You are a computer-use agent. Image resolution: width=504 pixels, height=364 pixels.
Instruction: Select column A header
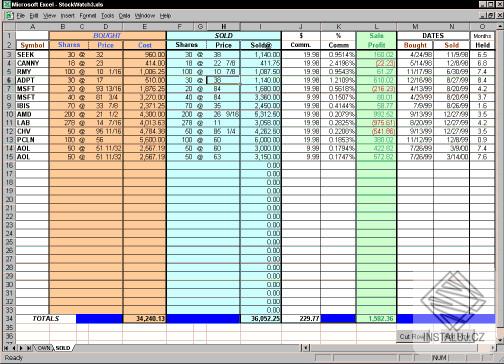pos(32,27)
